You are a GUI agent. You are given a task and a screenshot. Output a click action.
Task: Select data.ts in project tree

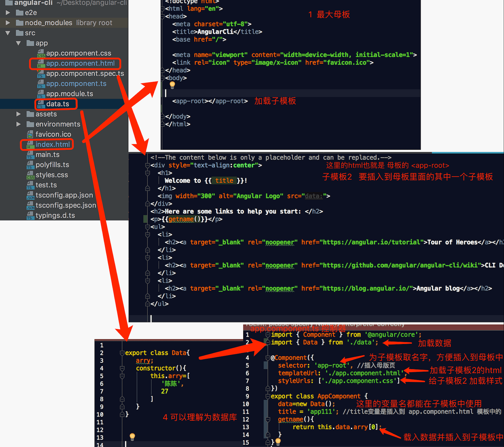click(x=58, y=104)
